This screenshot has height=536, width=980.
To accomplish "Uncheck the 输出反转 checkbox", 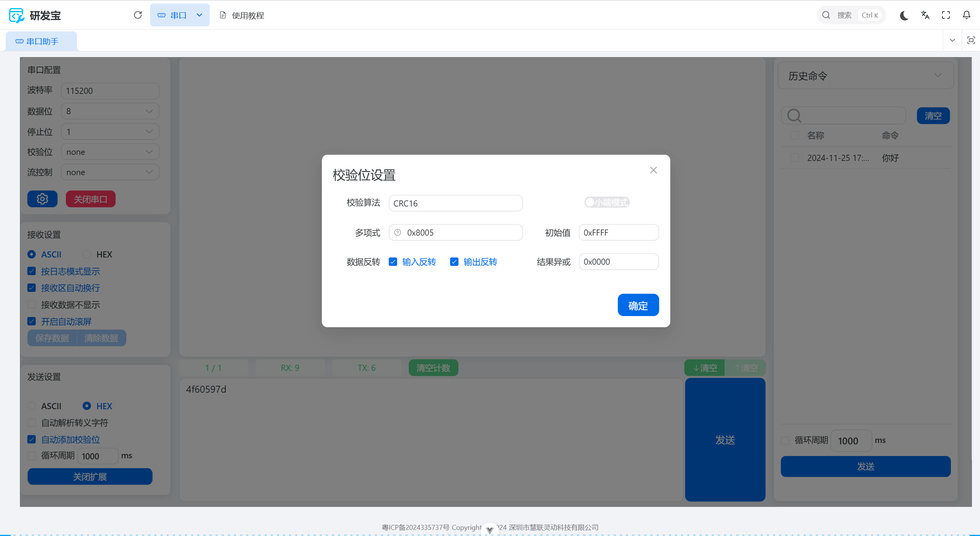I will coord(454,262).
